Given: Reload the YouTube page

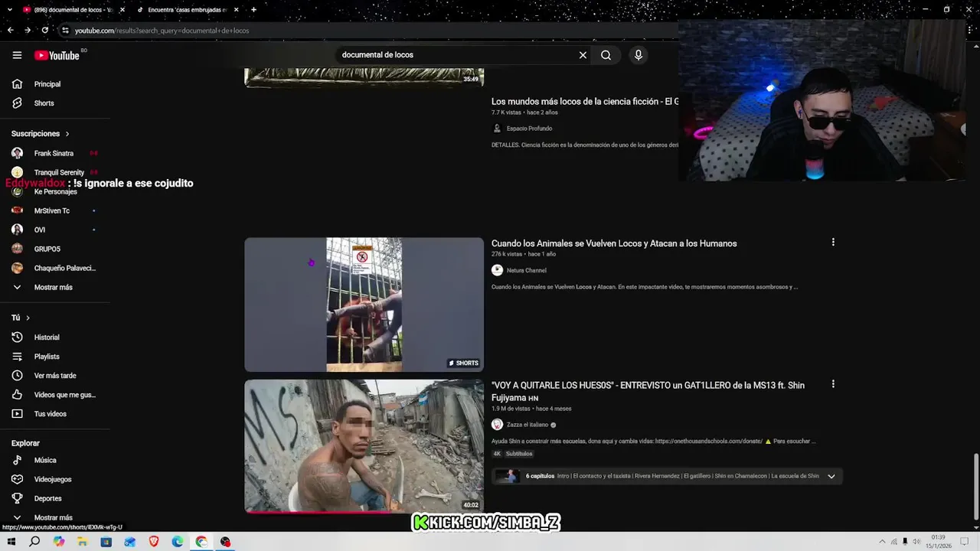Looking at the screenshot, I should coord(45,31).
